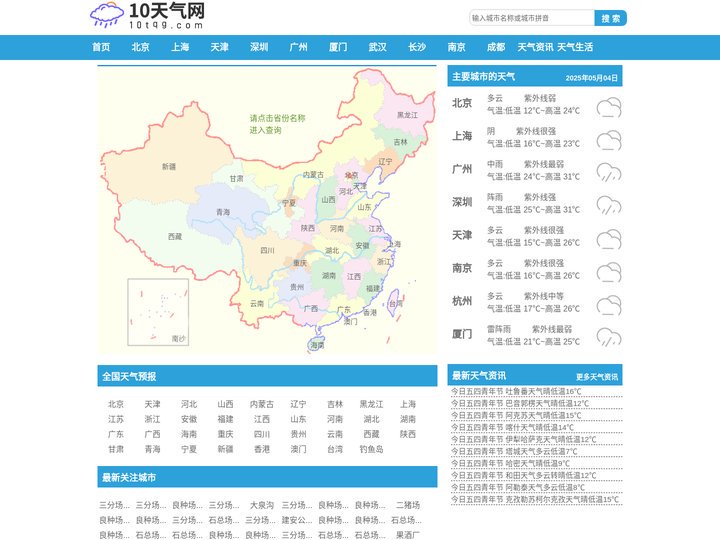The width and height of the screenshot is (720, 540).
Task: Open 喀什天气 news item
Action: pyautogui.click(x=512, y=427)
